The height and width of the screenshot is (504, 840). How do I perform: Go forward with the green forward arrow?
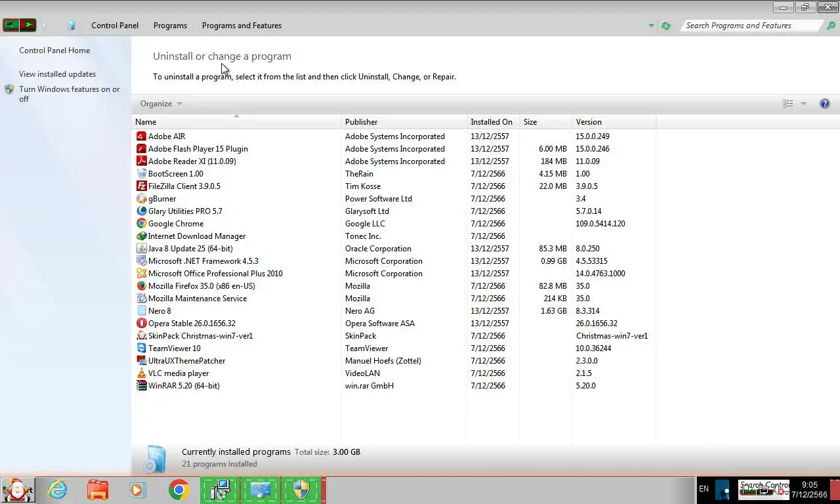coord(28,26)
